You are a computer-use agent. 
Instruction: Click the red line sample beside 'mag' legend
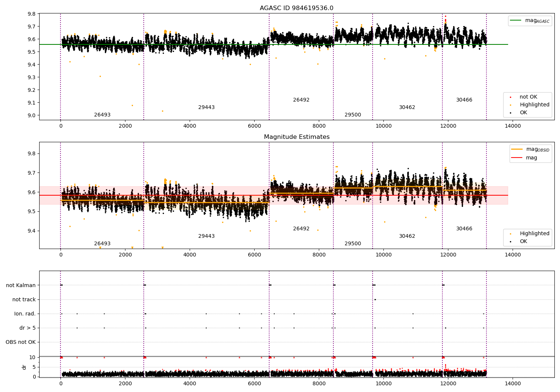517,158
